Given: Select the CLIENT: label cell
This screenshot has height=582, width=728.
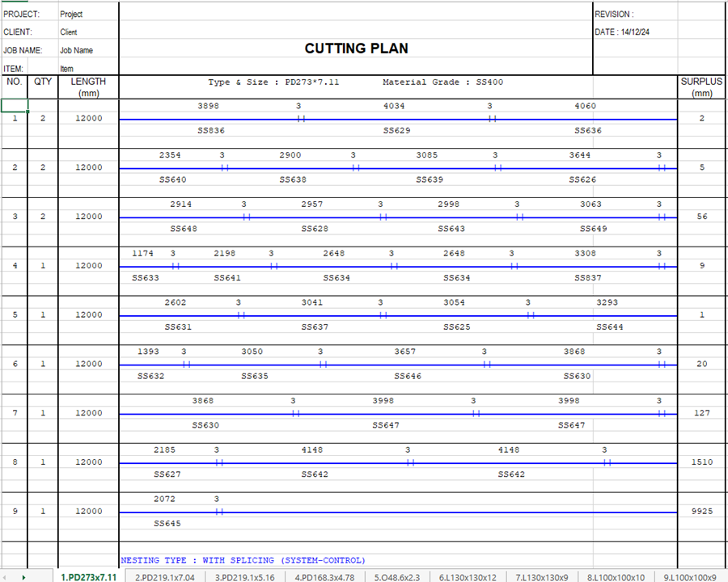Looking at the screenshot, I should (x=18, y=32).
